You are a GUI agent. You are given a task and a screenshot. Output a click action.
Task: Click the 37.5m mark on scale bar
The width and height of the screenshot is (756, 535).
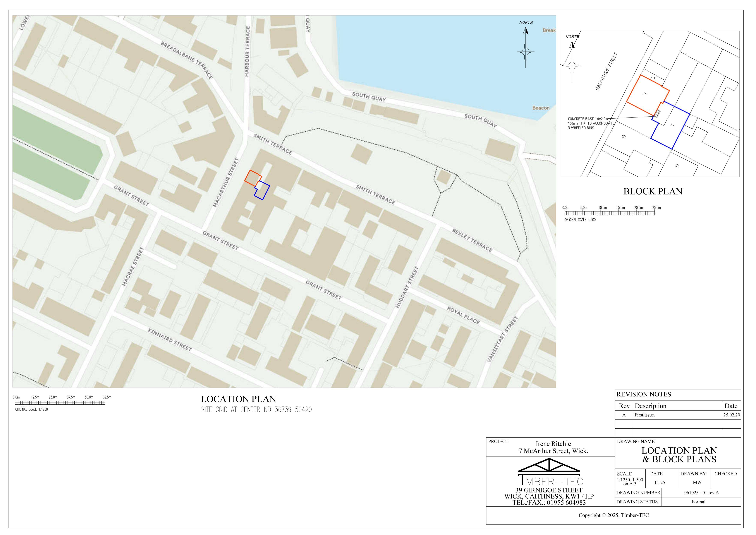tap(71, 397)
